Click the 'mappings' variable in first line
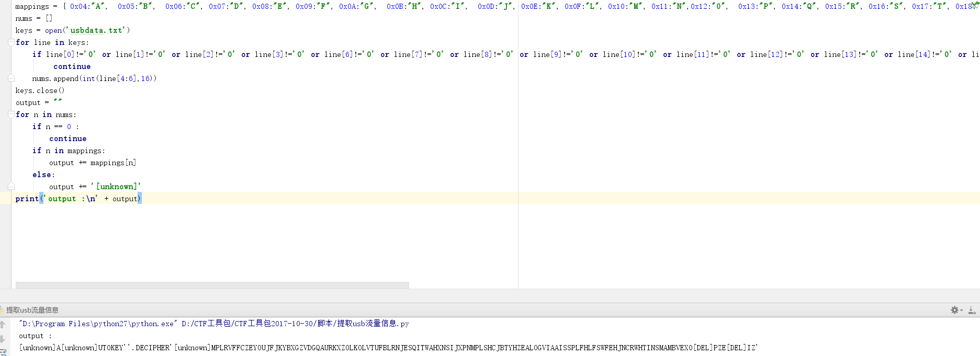This screenshot has width=980, height=356. pyautogui.click(x=32, y=6)
